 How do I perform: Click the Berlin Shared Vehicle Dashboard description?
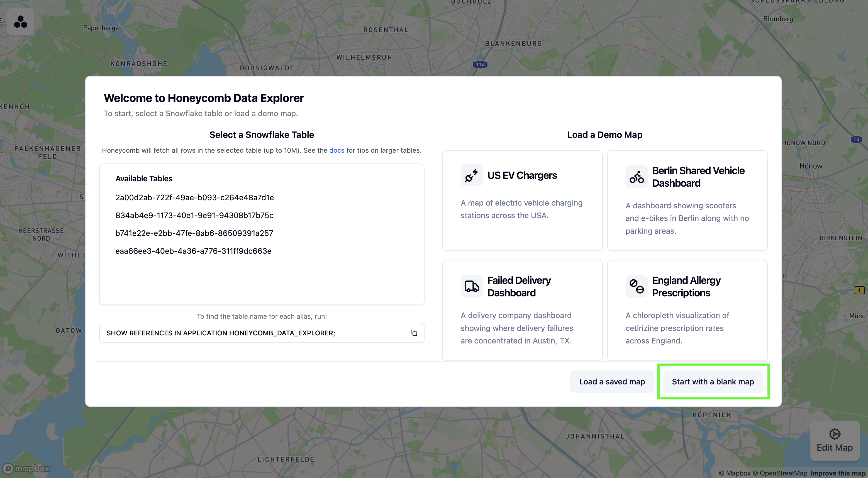click(687, 218)
